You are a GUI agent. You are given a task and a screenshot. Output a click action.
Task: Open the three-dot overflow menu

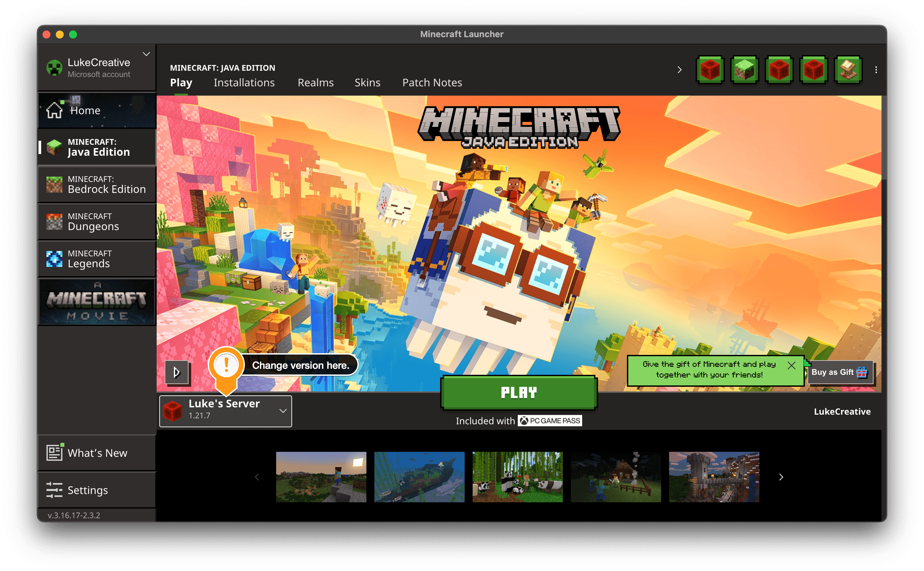pos(876,69)
